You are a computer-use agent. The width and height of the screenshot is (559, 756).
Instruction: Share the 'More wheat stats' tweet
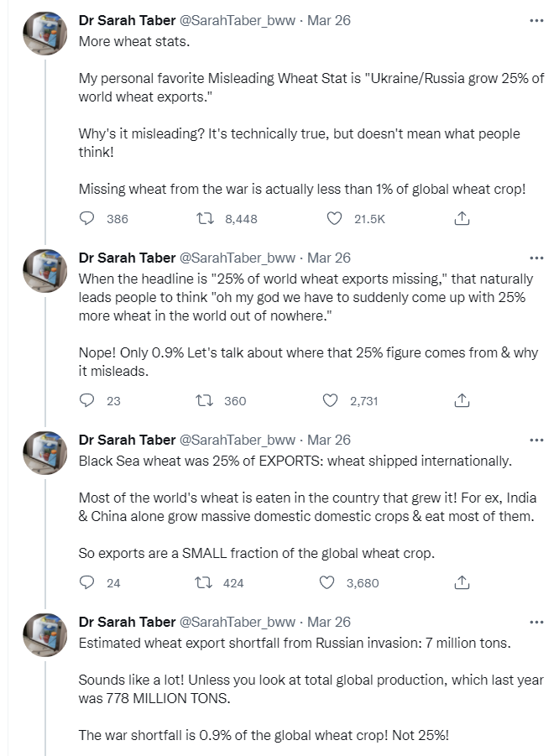click(461, 219)
